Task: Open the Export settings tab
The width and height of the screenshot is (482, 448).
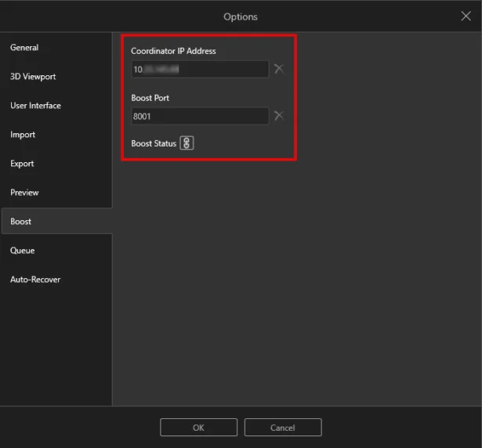Action: click(22, 164)
